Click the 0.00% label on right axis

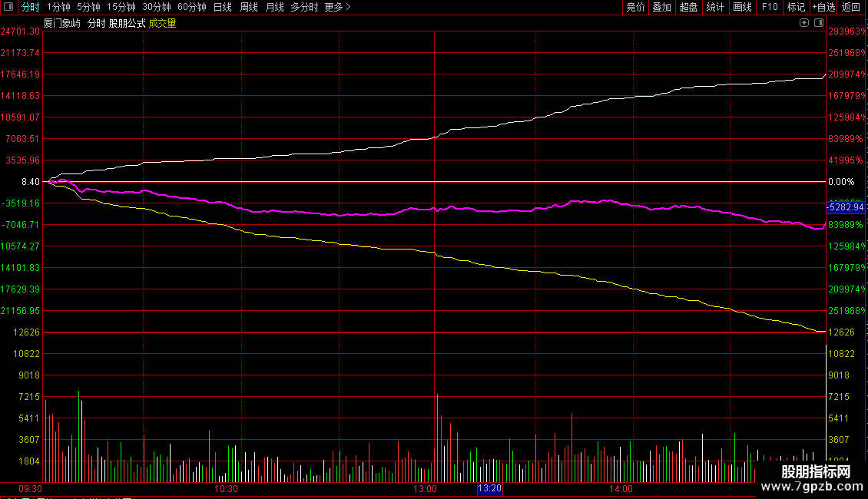click(x=841, y=181)
